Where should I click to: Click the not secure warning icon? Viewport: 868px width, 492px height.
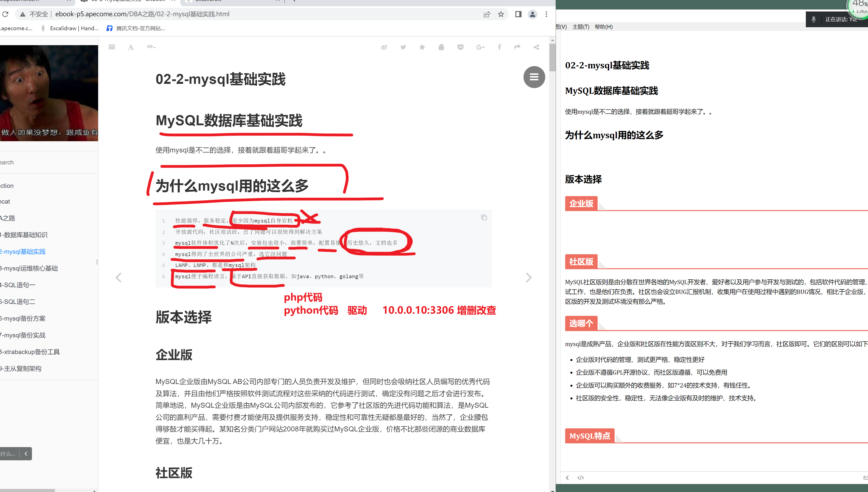click(x=23, y=14)
